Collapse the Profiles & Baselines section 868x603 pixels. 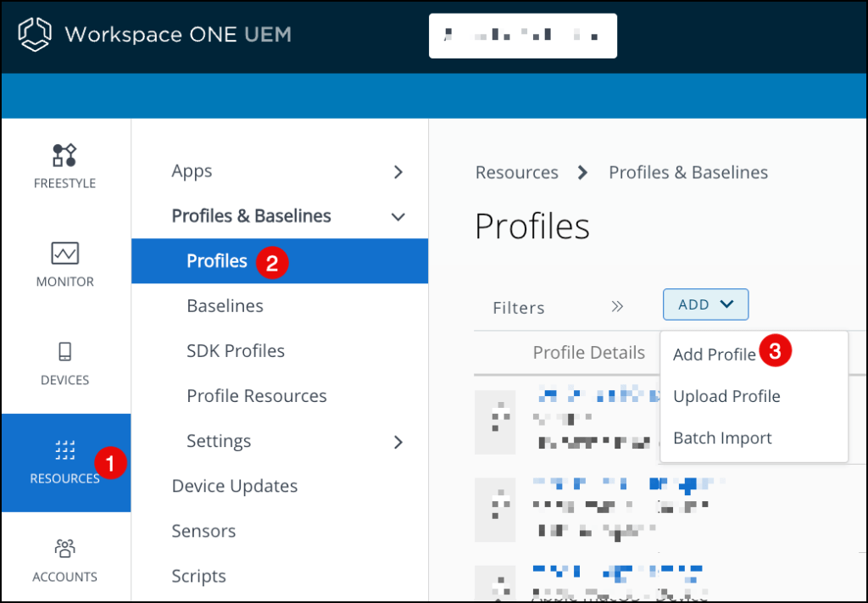coord(398,217)
